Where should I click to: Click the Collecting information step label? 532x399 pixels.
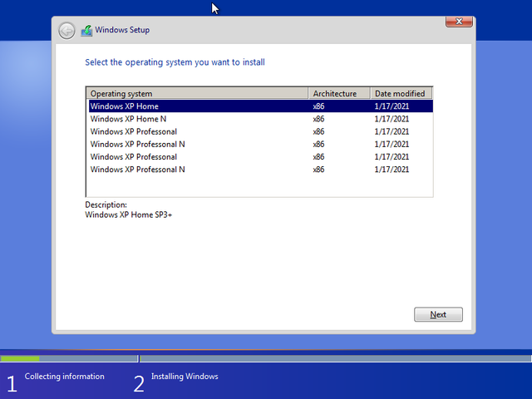click(x=65, y=377)
